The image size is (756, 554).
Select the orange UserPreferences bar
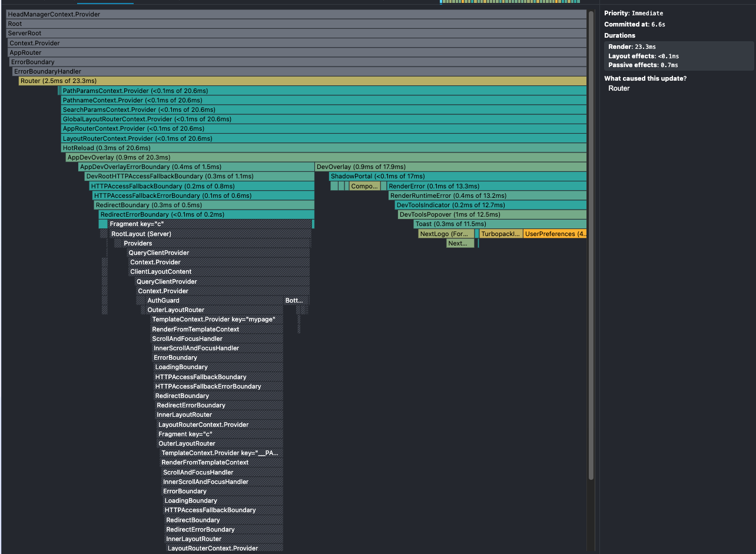pyautogui.click(x=555, y=234)
